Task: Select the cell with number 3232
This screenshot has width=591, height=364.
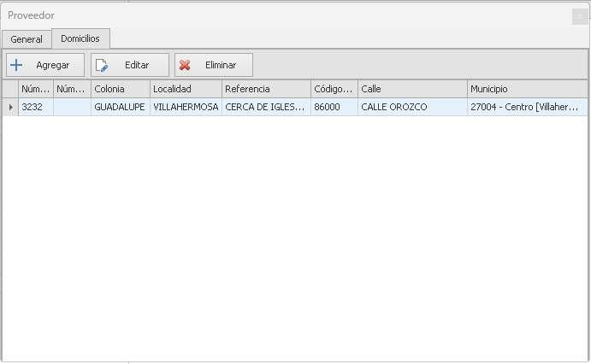Action: pyautogui.click(x=35, y=108)
